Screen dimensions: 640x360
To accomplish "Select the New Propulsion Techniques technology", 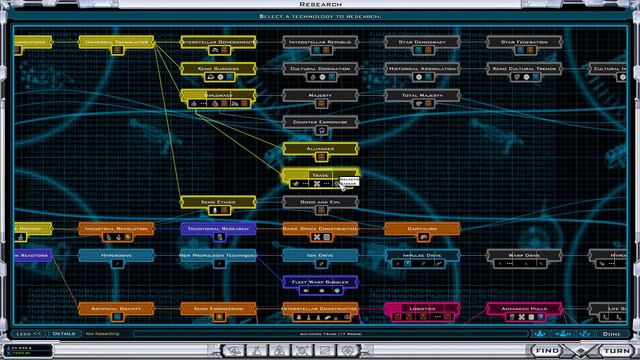I will point(218,255).
